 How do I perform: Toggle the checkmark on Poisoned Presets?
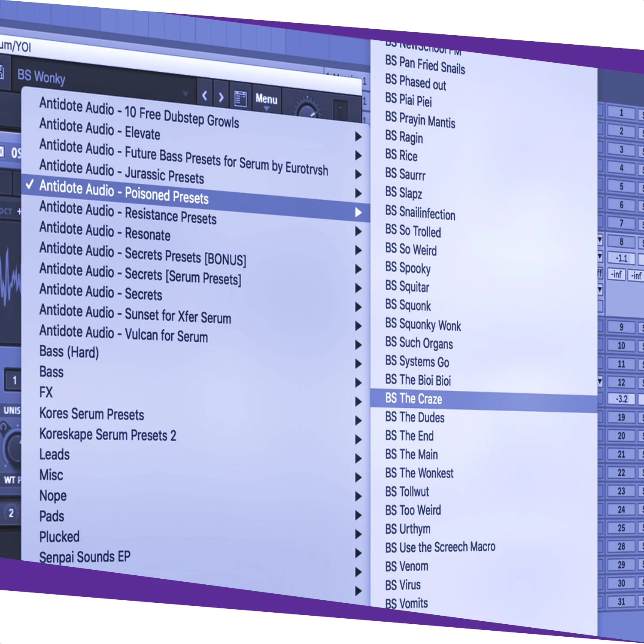pos(30,185)
